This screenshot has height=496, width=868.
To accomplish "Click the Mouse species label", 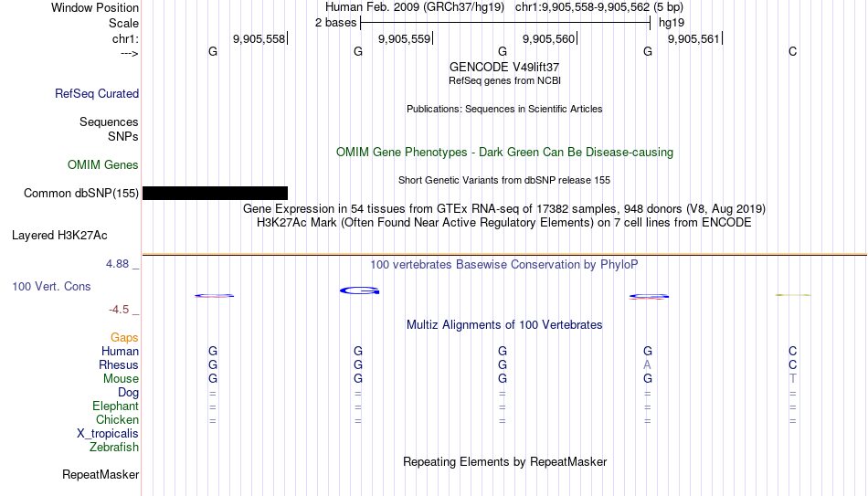I will pyautogui.click(x=121, y=379).
